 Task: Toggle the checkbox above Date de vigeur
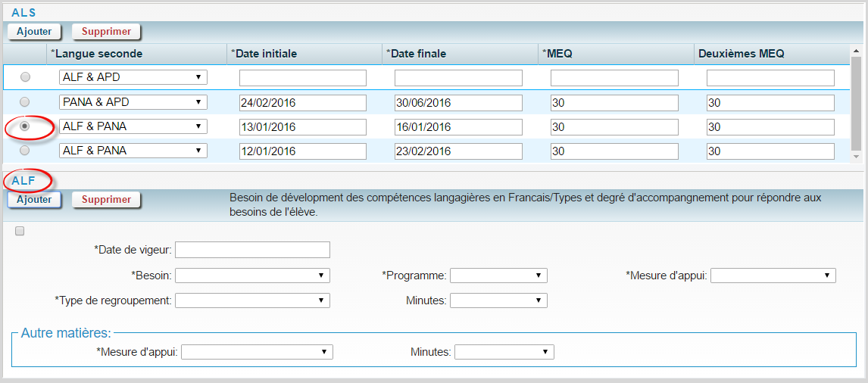(x=20, y=231)
